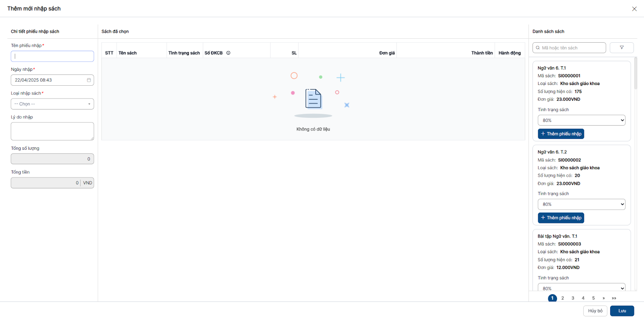Expand Tình trạng sách dropdown for Ngữ văn 6. T.2
The height and width of the screenshot is (320, 644).
[581, 204]
